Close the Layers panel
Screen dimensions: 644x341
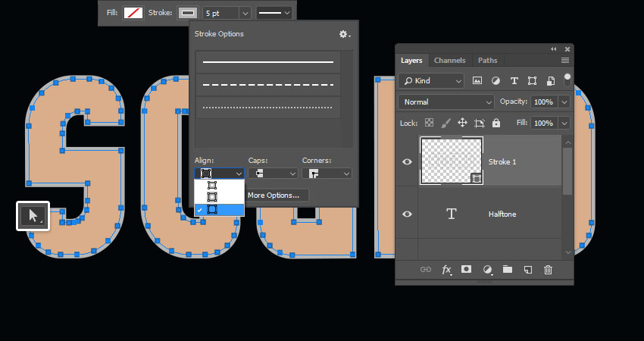(567, 49)
